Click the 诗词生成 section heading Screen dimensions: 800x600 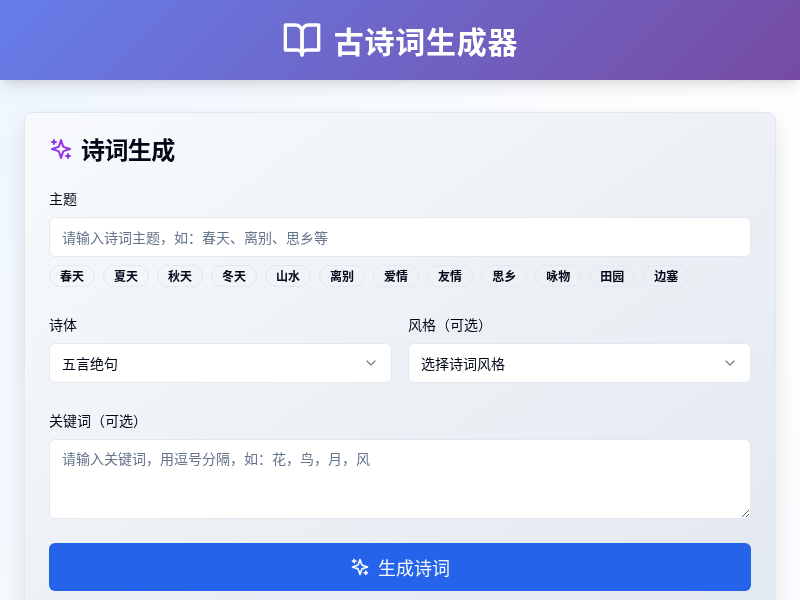(x=128, y=150)
